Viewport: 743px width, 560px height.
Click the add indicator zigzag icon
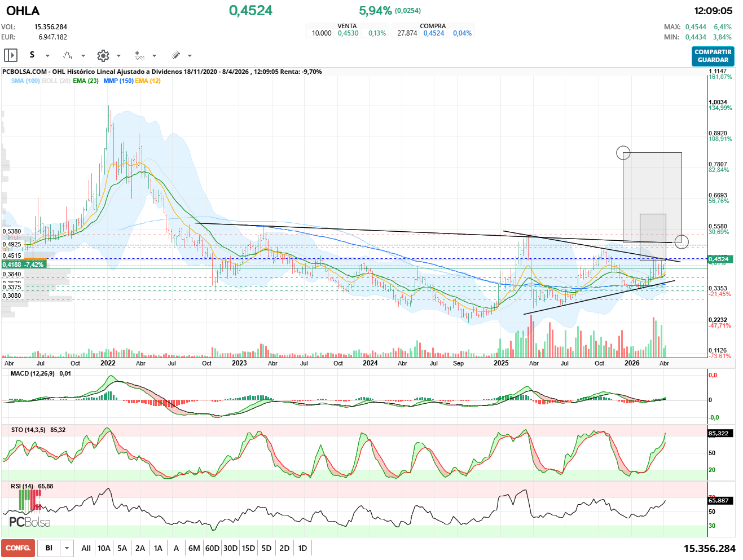point(139,55)
